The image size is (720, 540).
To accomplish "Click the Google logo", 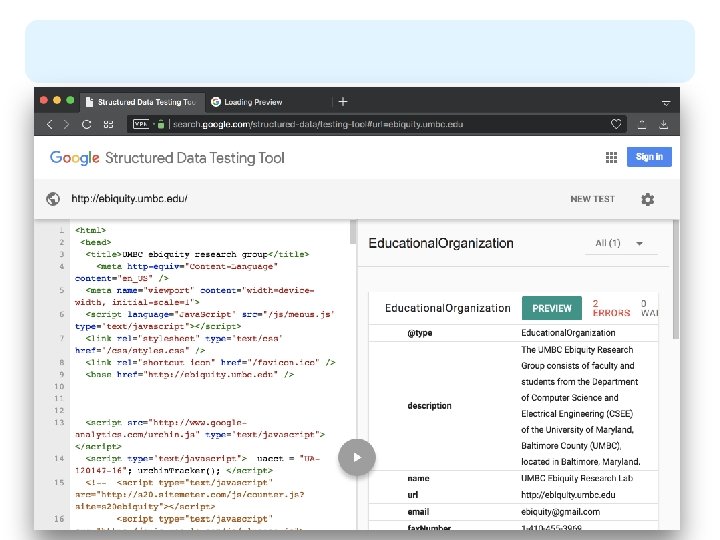I will [x=74, y=158].
